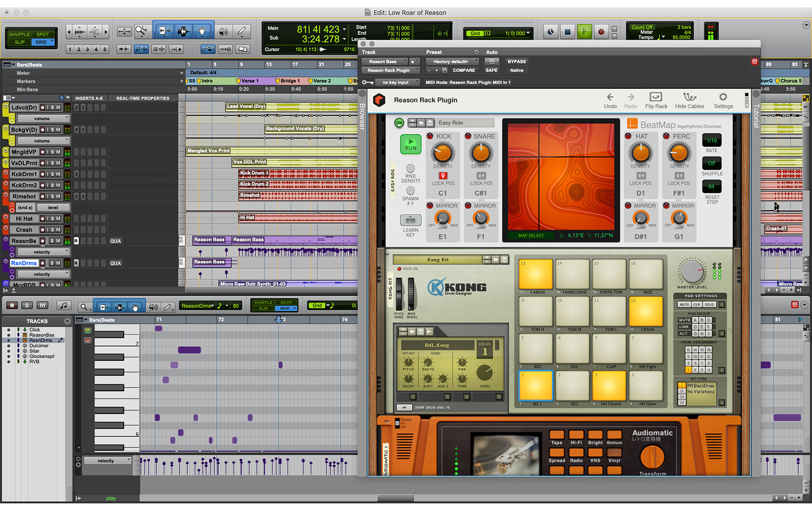Click the Play transport button
812x511 pixels.
pos(584,32)
